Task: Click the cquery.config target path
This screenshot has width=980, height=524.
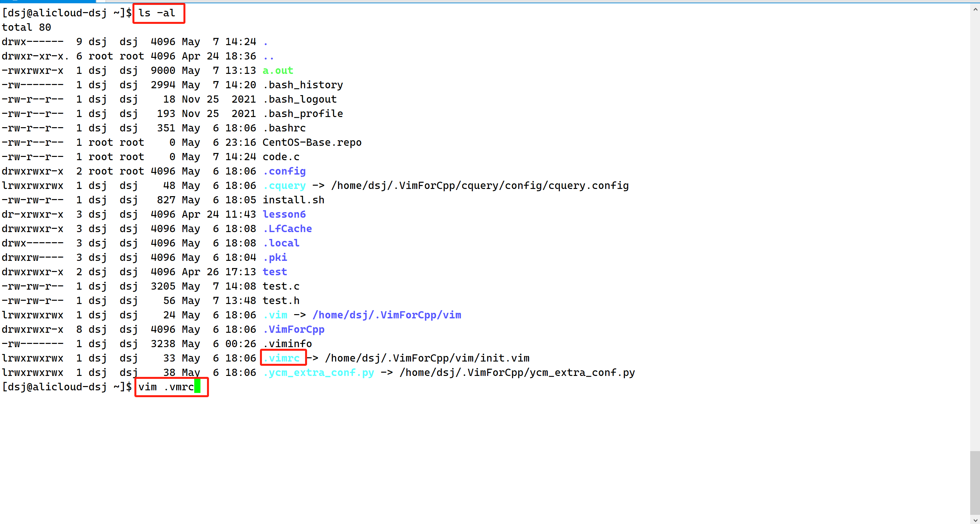Action: tap(480, 186)
